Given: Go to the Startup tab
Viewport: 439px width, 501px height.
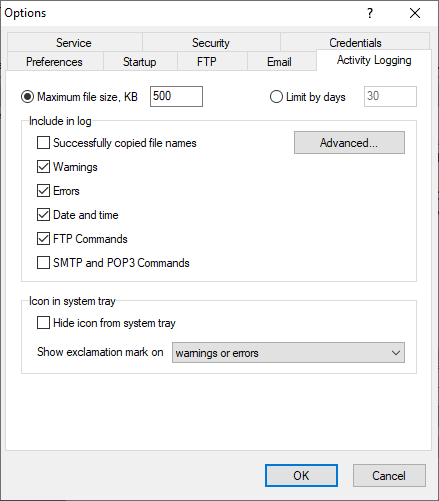Looking at the screenshot, I should [140, 62].
